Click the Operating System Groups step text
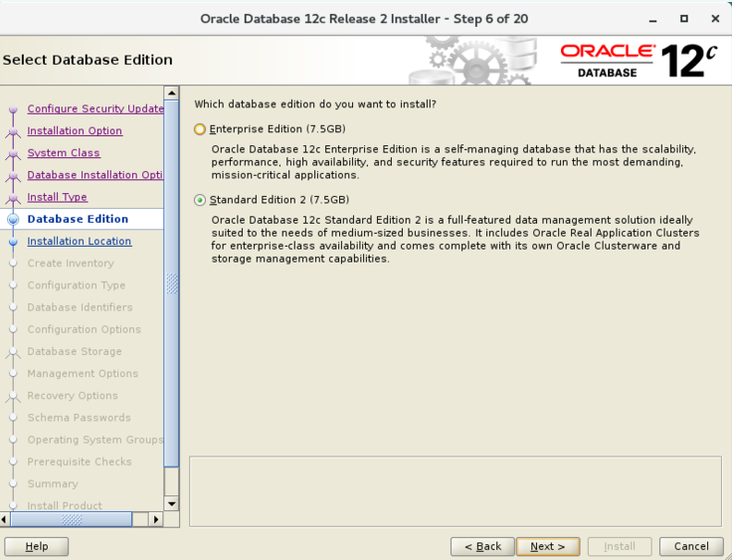 (x=95, y=440)
